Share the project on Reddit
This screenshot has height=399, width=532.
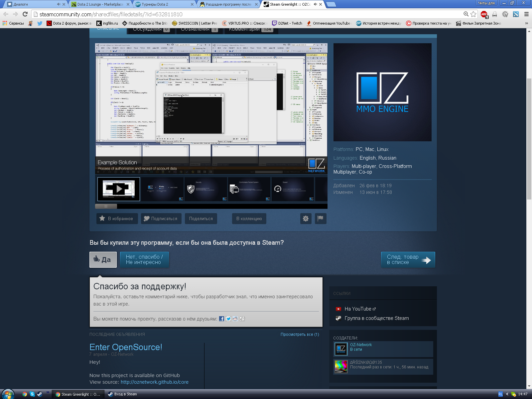point(235,319)
